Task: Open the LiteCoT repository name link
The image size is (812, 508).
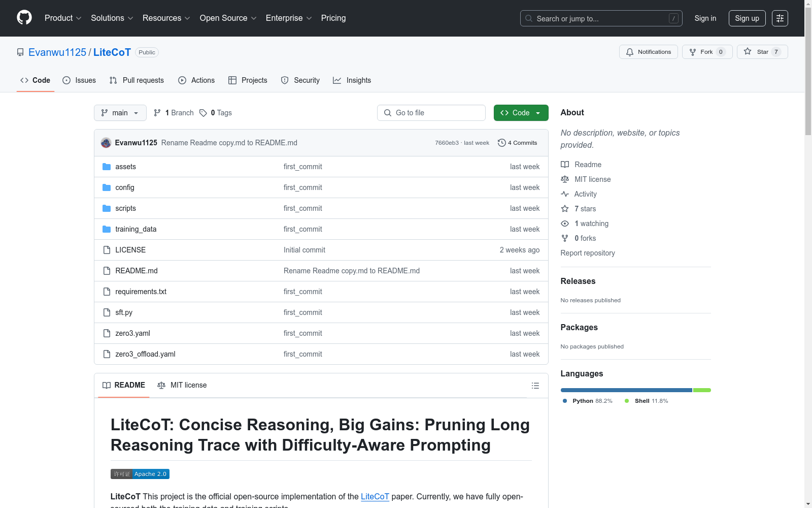Action: pos(112,52)
